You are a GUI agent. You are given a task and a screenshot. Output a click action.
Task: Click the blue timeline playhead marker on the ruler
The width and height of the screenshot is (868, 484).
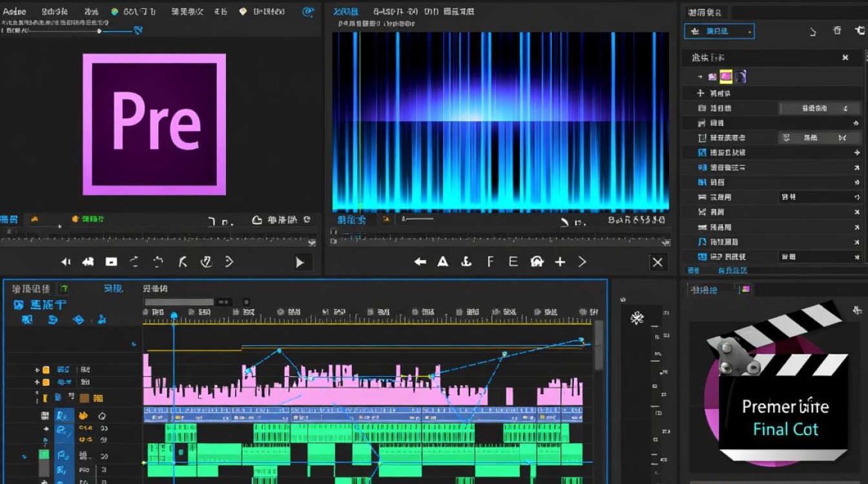pos(174,316)
